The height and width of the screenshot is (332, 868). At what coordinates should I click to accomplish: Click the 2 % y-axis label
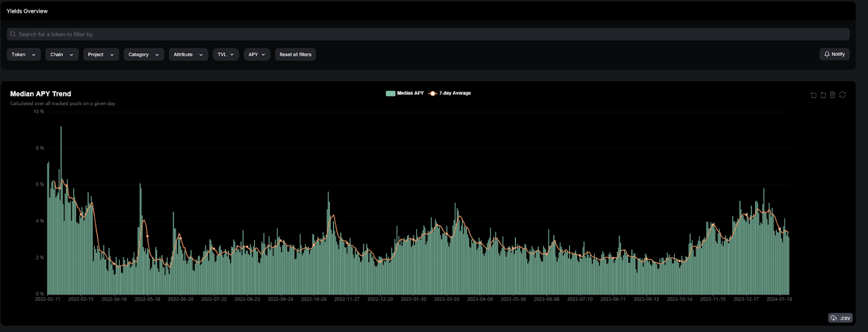40,258
